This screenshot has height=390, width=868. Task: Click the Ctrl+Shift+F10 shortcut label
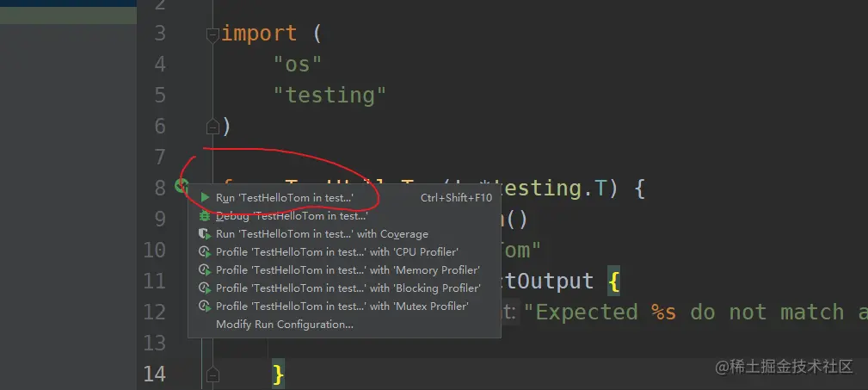(x=456, y=198)
